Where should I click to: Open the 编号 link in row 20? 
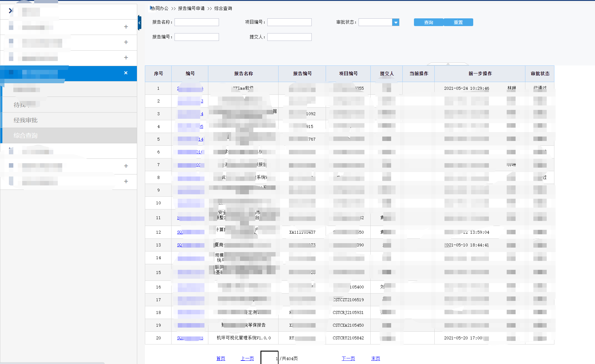click(x=190, y=338)
